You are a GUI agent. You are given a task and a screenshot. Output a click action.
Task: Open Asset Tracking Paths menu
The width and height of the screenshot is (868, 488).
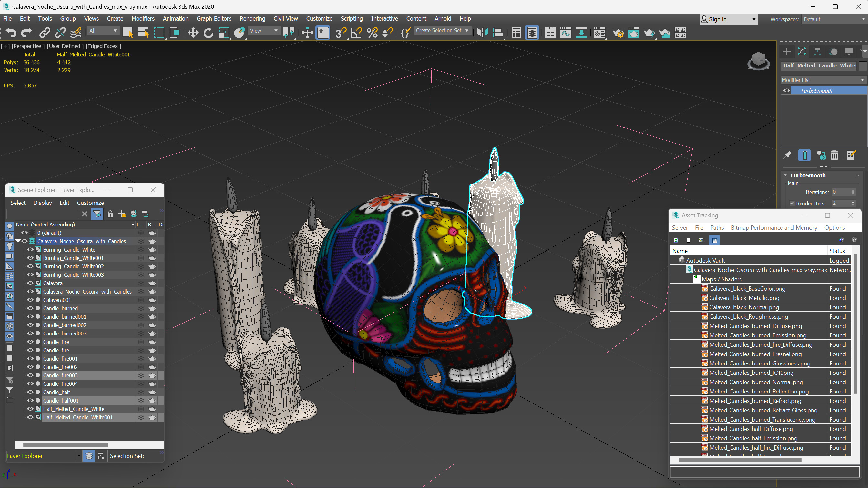coord(717,228)
